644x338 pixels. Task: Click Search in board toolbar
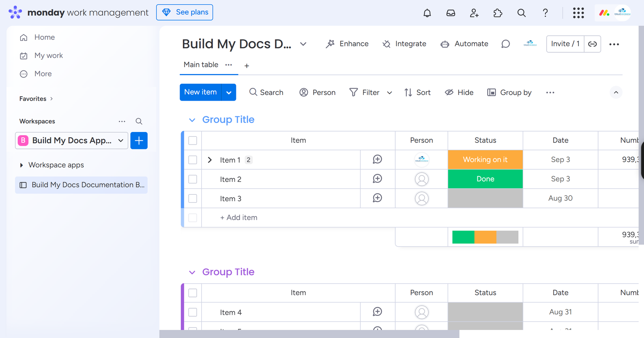(266, 93)
